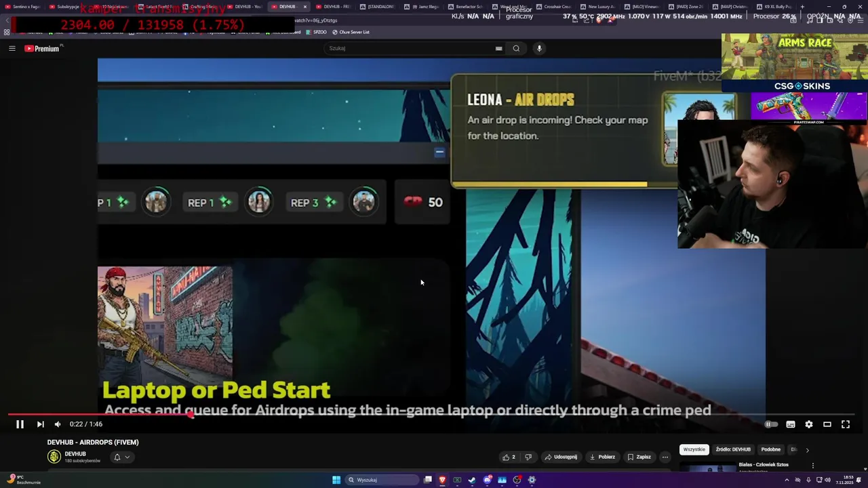Pause the video playback
Viewport: 868px width, 488px height.
(x=20, y=424)
